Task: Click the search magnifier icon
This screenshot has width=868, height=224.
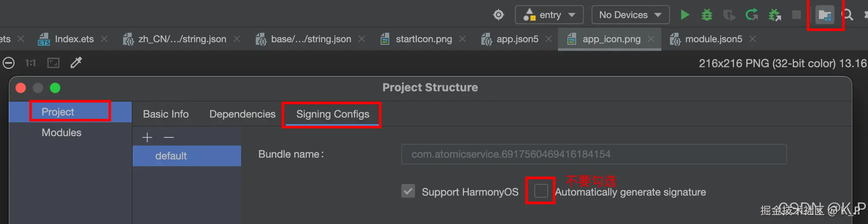Action: (847, 15)
